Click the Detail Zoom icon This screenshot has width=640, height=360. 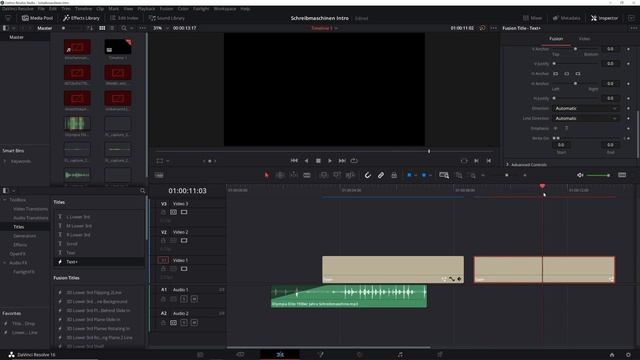pos(459,175)
